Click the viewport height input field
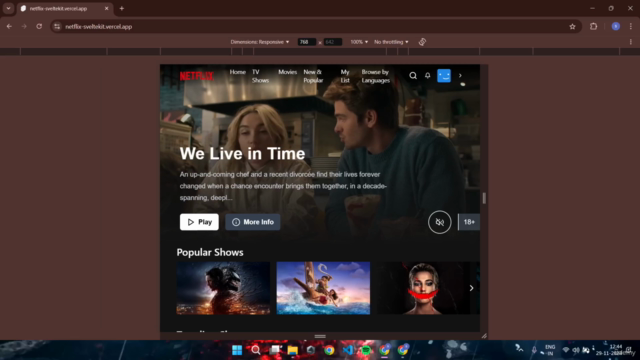The height and width of the screenshot is (360, 640). tap(333, 42)
